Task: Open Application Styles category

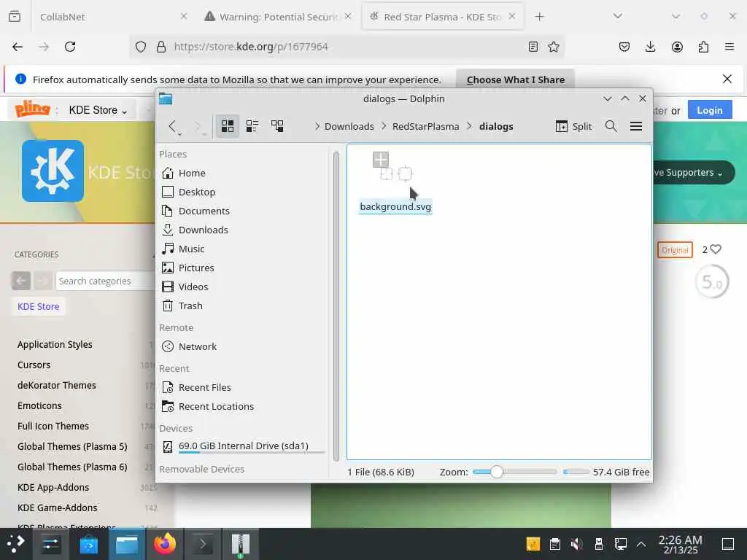Action: click(55, 344)
